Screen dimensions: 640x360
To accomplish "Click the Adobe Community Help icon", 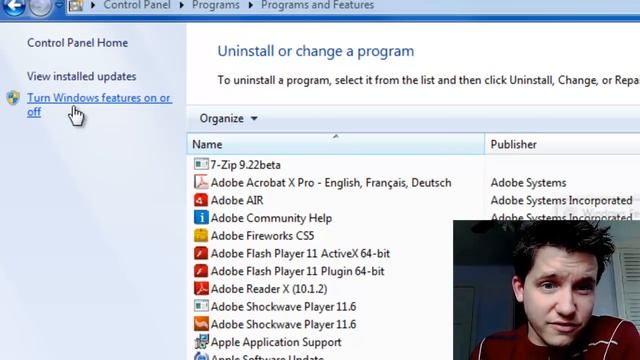I will (x=201, y=218).
